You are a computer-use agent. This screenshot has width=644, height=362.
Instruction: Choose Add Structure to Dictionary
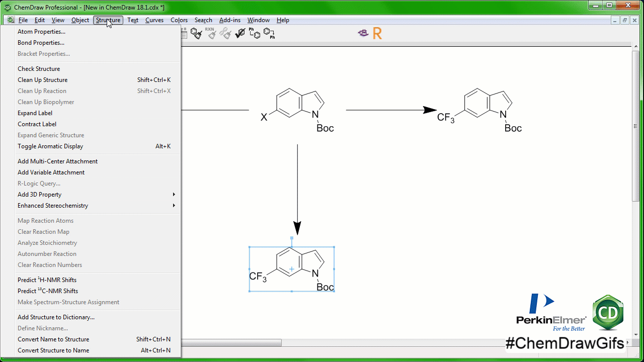tap(56, 317)
